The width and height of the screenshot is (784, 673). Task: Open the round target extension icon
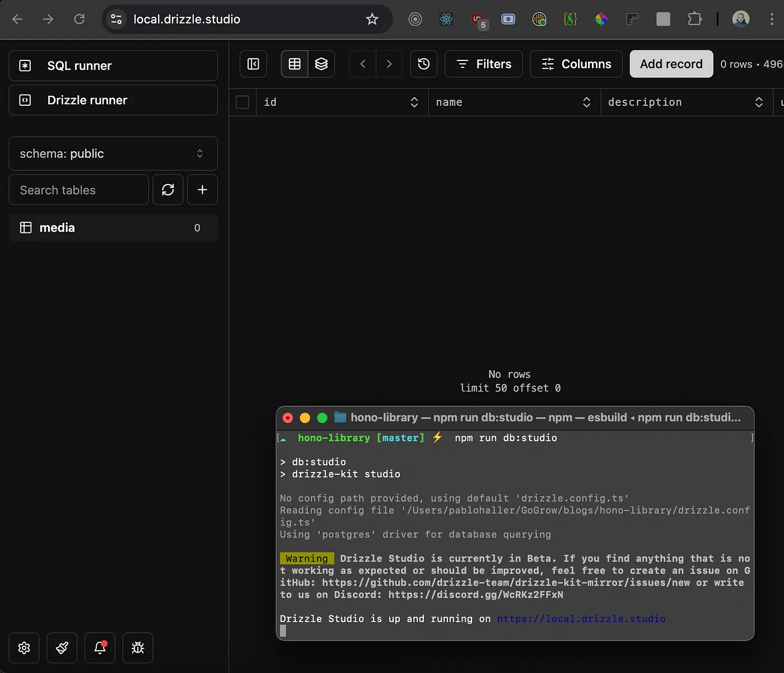click(415, 19)
